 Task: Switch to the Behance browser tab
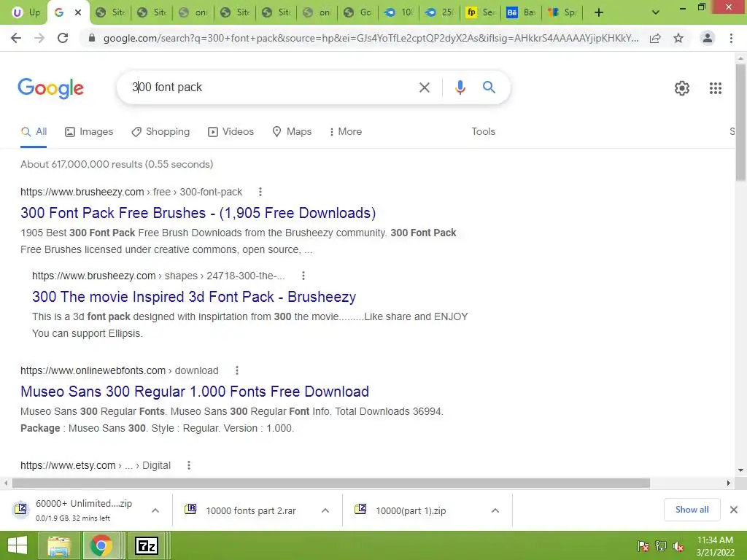pyautogui.click(x=521, y=12)
